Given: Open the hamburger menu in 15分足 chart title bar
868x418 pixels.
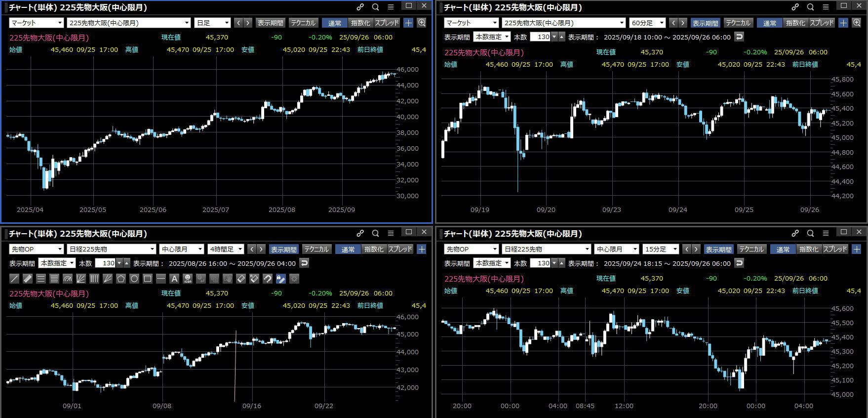Looking at the screenshot, I should (x=826, y=233).
